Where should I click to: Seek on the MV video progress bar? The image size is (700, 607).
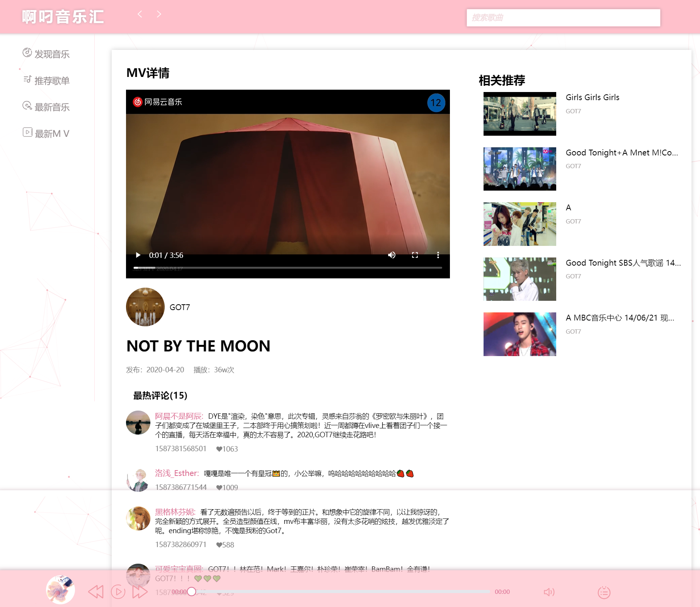(288, 268)
